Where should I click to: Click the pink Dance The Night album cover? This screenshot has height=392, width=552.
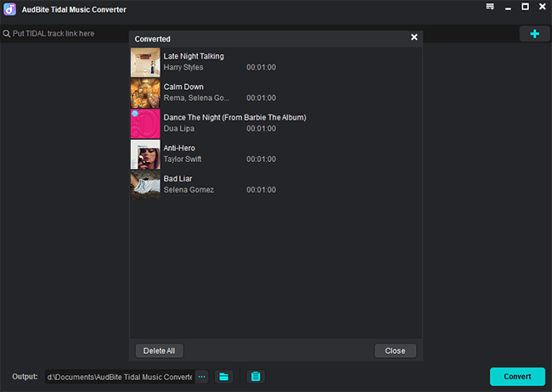(145, 123)
